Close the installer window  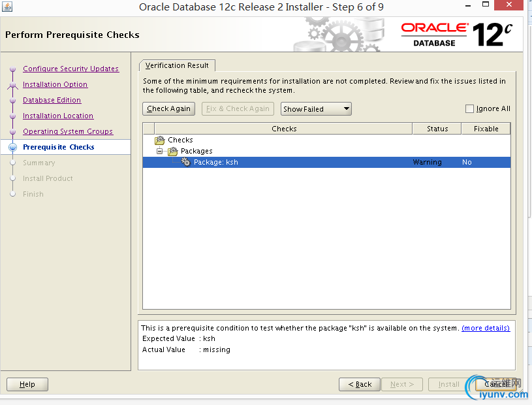(509, 5)
